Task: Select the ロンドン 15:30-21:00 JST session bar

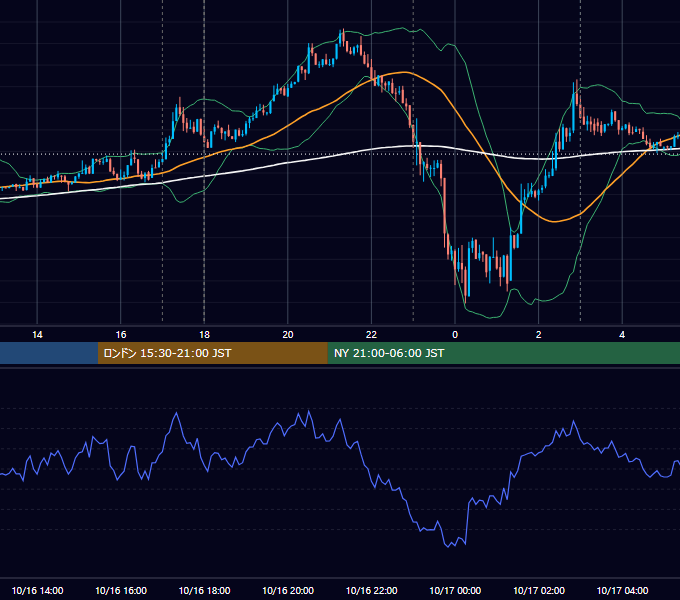Action: [212, 353]
